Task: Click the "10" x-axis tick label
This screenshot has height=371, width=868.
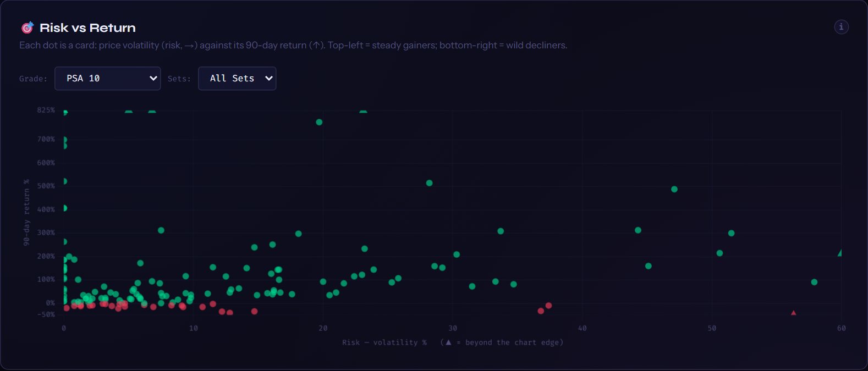Action: click(194, 328)
